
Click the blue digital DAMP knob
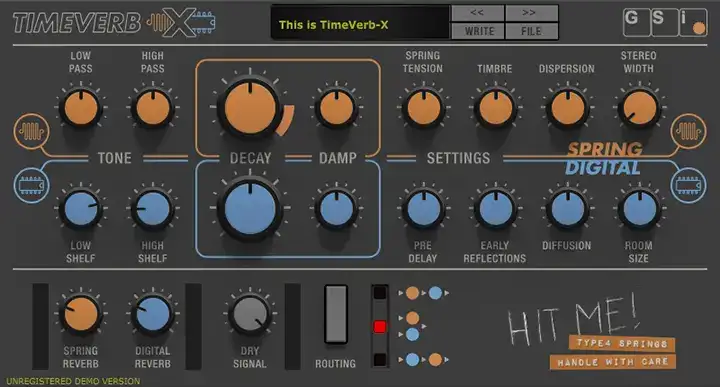click(337, 209)
